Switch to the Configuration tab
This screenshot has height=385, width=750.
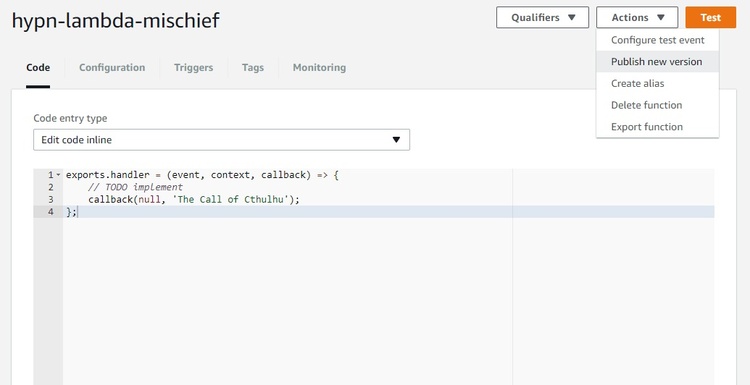pos(112,67)
